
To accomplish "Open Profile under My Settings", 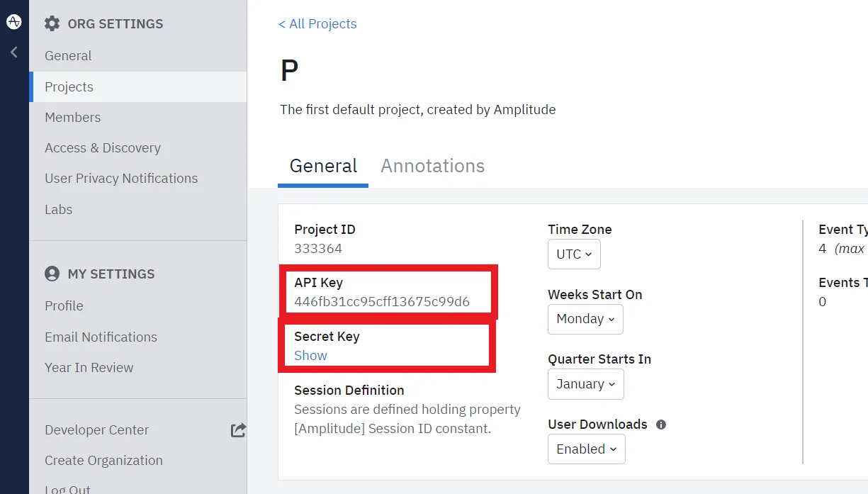I will 64,305.
